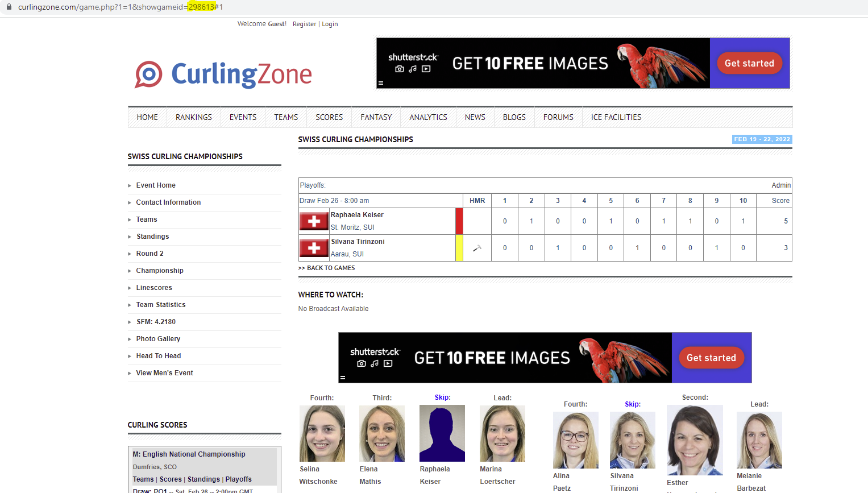This screenshot has width=868, height=493.
Task: Click the padlock icon in address bar
Action: tap(9, 7)
